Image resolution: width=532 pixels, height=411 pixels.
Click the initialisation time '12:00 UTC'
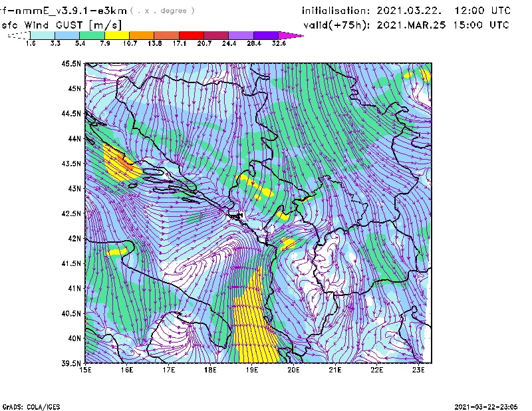coord(483,11)
